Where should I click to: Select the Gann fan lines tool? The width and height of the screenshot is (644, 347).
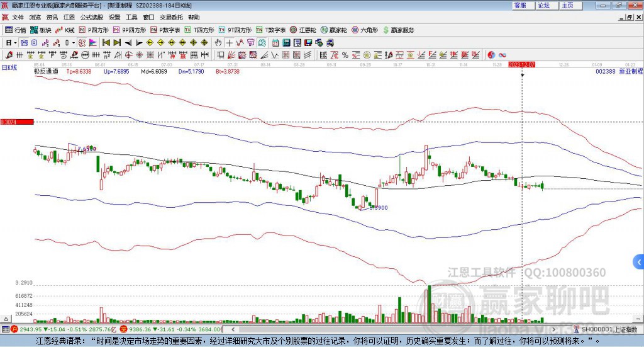231,55
